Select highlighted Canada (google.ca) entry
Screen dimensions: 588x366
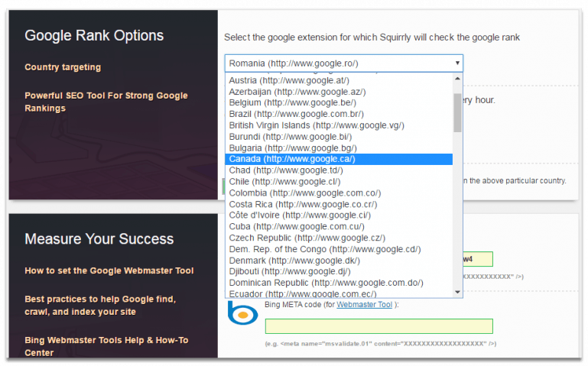[339, 159]
